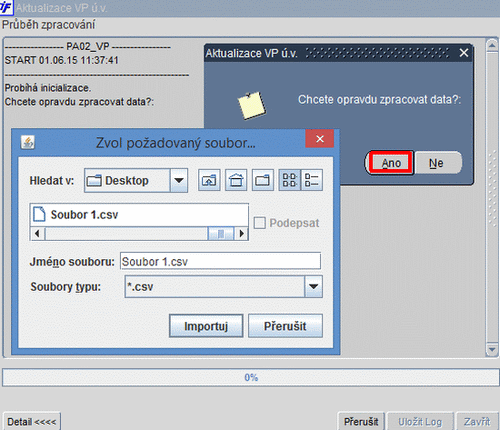Switch to Details view icon
This screenshot has height=430, width=500.
pos(312,180)
